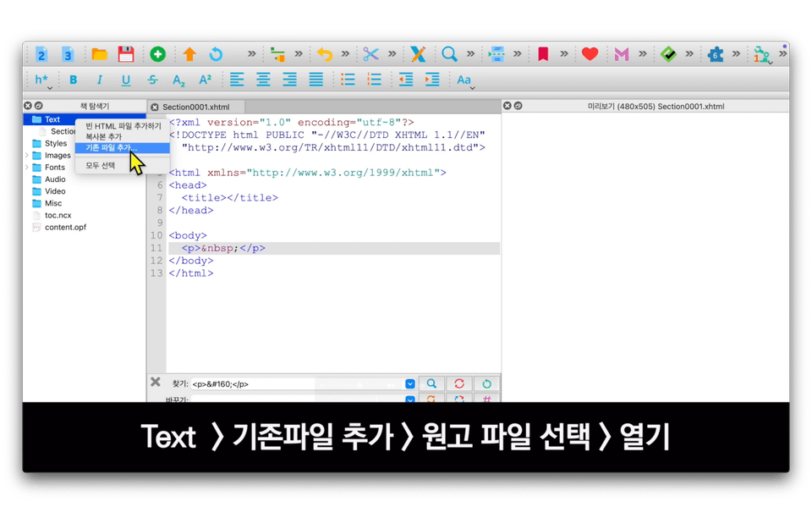Click the blue circular reload icon in the toolbar
The width and height of the screenshot is (812, 529).
216,54
